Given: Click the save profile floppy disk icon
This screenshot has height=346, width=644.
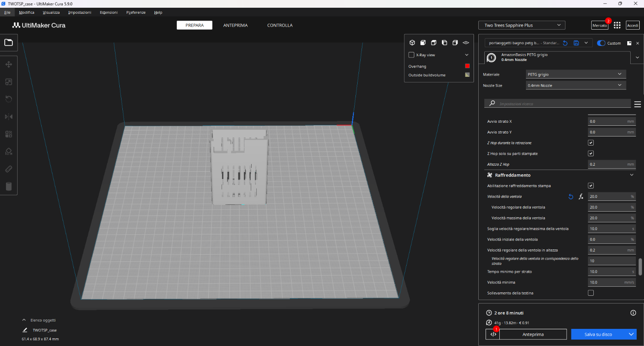Looking at the screenshot, I should (x=576, y=43).
